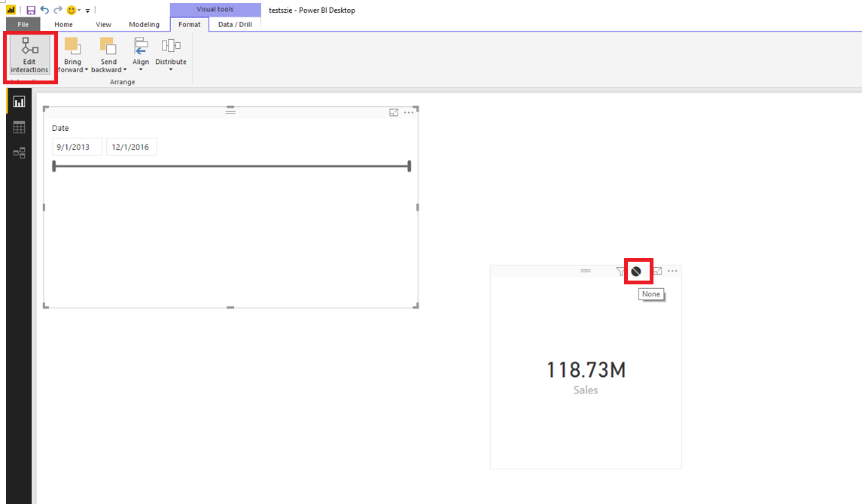Click the right handle of date slider
Viewport: 862px width, 504px height.
coord(409,165)
